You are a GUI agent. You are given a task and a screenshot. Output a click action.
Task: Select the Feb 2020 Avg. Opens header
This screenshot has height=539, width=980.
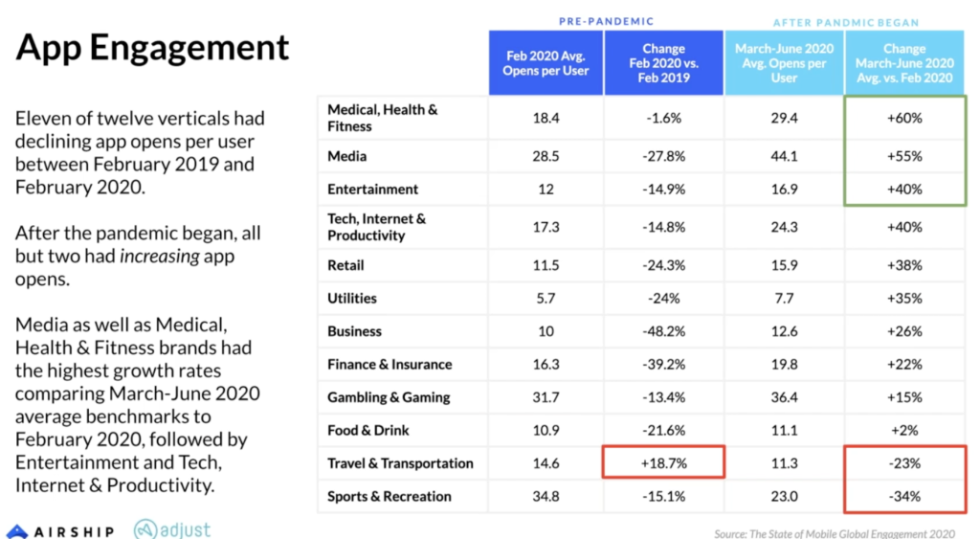[x=546, y=63]
